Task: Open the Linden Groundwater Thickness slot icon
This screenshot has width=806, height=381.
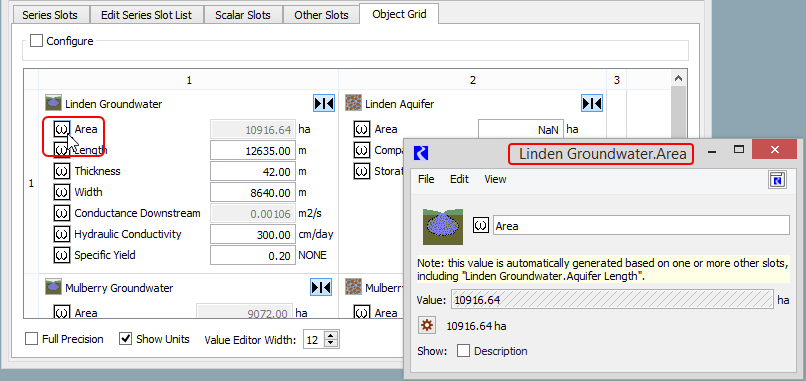Action: 62,171
